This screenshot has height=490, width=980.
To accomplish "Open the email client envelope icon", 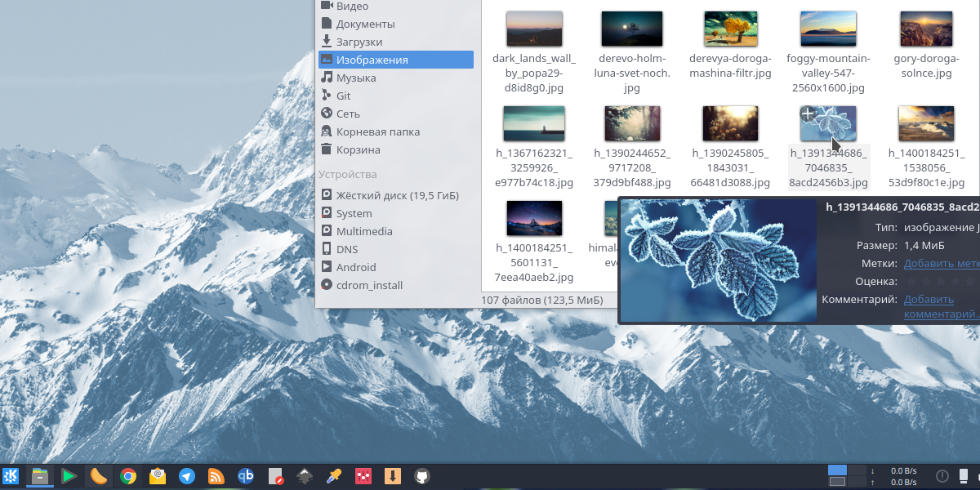I will pos(158,476).
